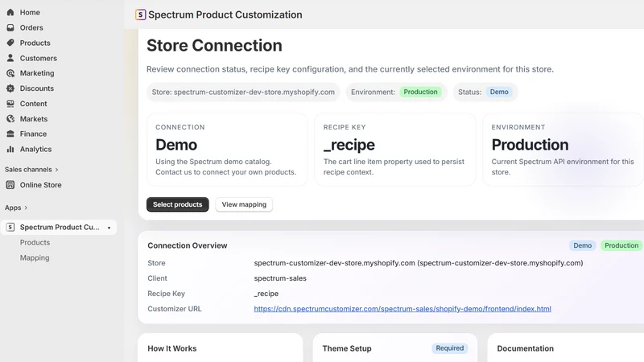Click the View mapping button

[244, 204]
